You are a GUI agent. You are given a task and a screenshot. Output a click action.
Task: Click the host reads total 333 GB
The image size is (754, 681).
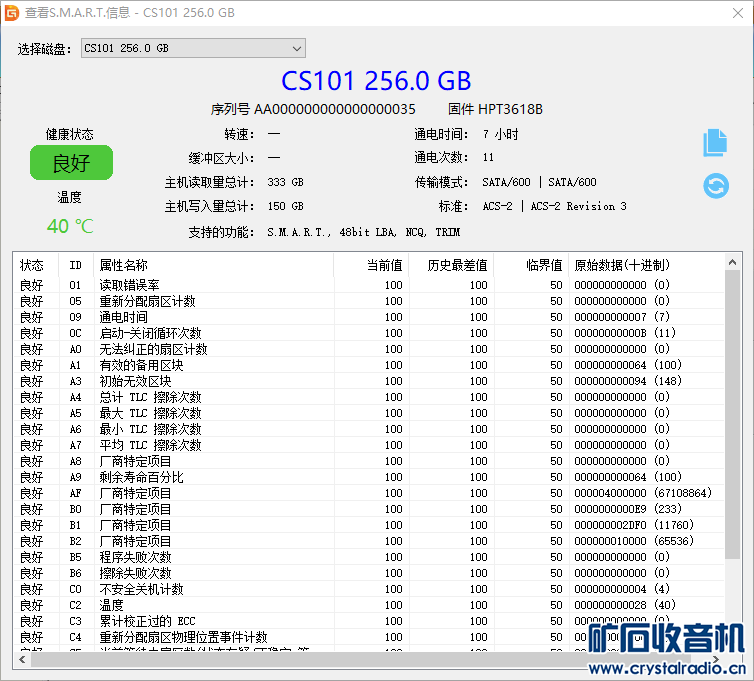[x=285, y=182]
